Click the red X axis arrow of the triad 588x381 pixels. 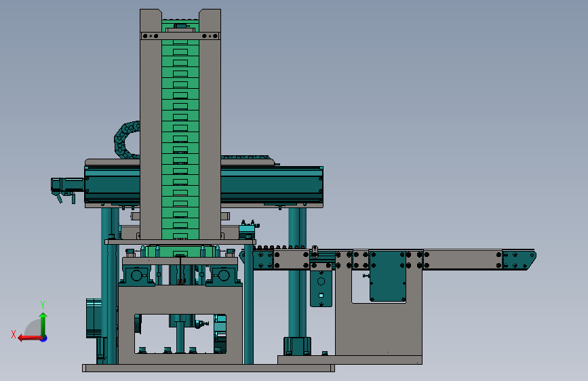point(30,338)
